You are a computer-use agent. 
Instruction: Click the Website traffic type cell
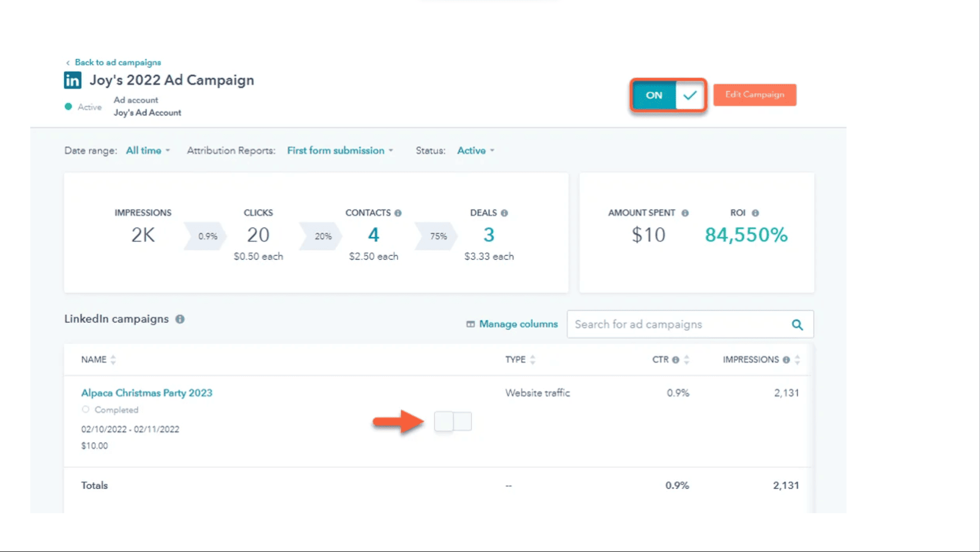click(x=538, y=393)
